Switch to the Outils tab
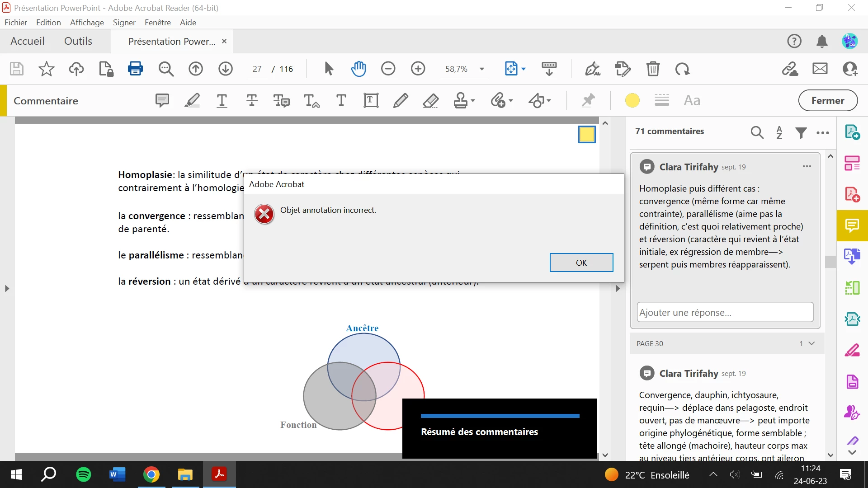This screenshot has height=488, width=868. coord(78,41)
